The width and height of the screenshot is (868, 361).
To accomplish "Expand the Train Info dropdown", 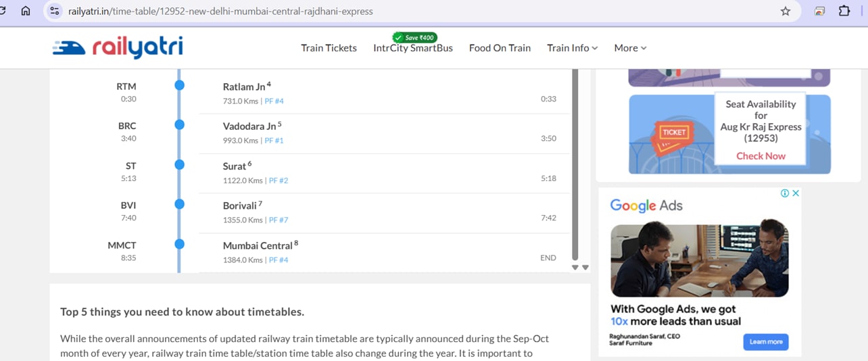I will tap(572, 48).
